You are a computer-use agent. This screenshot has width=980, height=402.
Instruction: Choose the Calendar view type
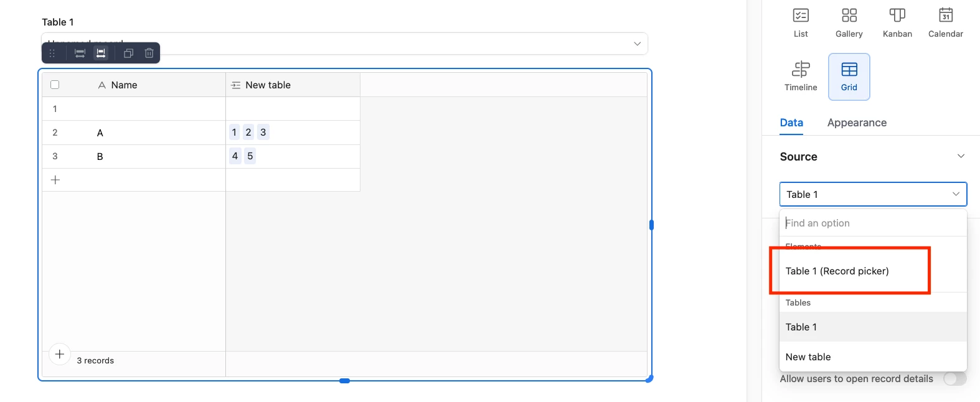pyautogui.click(x=945, y=23)
